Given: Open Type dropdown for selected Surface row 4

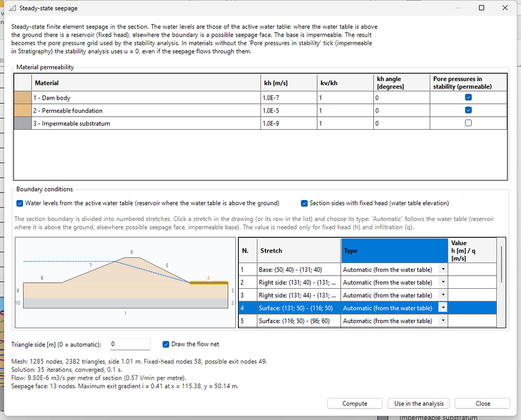Looking at the screenshot, I should [443, 308].
